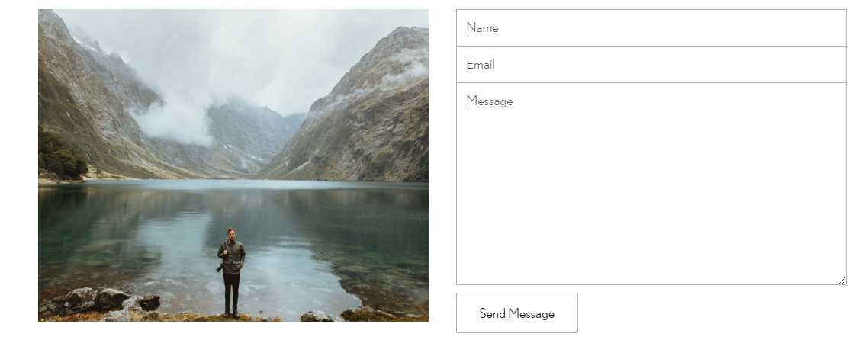The image size is (868, 340).
Task: Click the Message box resize handle
Action: [x=842, y=281]
